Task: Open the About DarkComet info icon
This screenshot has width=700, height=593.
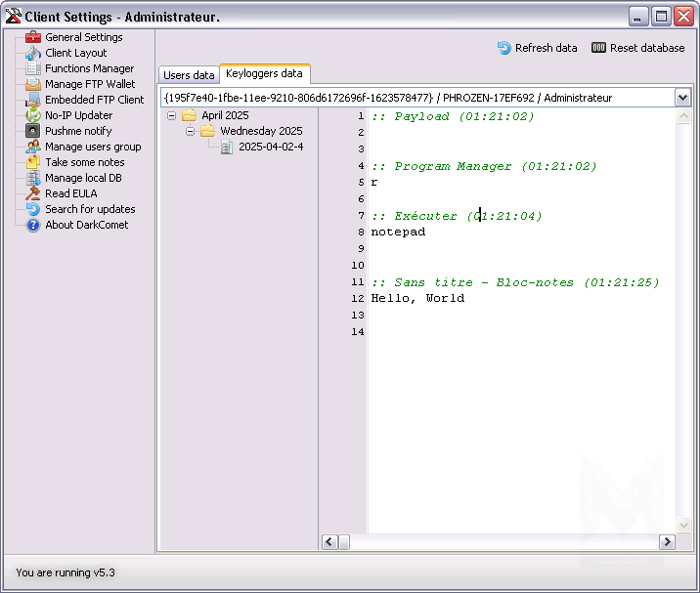Action: [33, 225]
